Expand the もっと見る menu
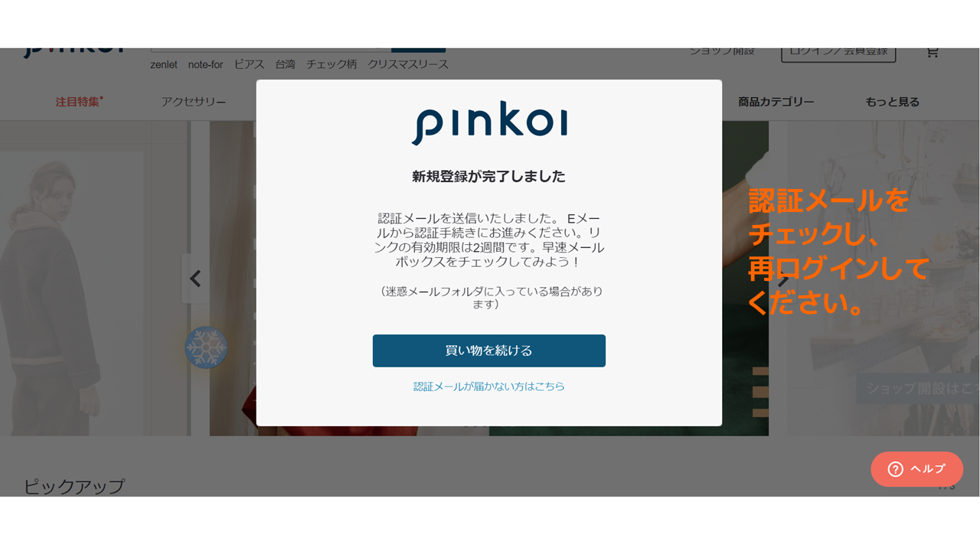Image resolution: width=980 pixels, height=551 pixels. [x=893, y=102]
